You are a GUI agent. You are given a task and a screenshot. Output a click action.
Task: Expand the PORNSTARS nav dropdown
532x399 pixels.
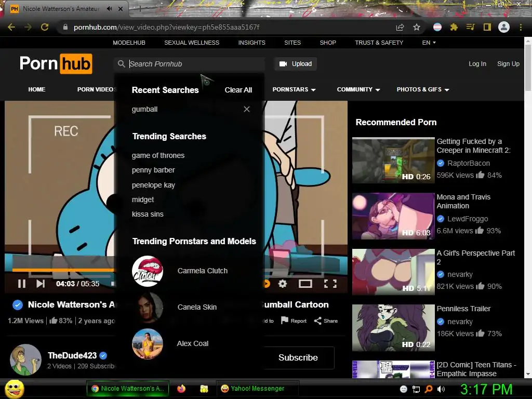[x=294, y=89]
